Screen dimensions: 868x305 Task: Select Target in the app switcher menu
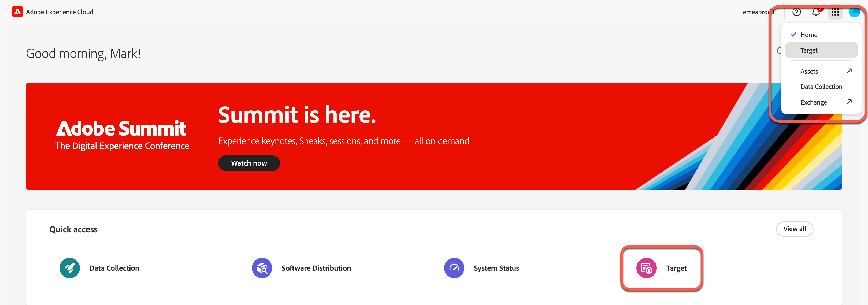click(x=809, y=50)
